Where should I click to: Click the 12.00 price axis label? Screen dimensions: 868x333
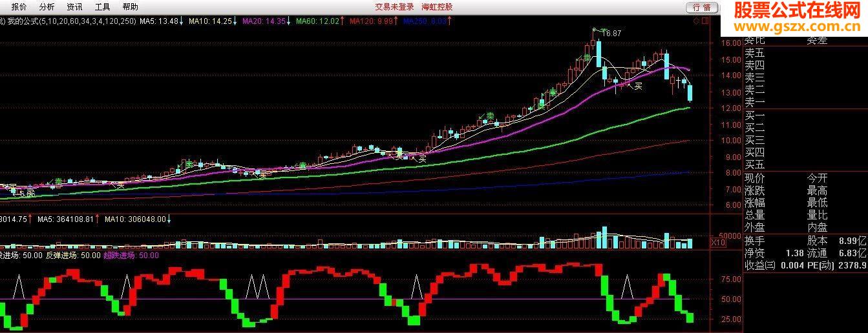732,108
